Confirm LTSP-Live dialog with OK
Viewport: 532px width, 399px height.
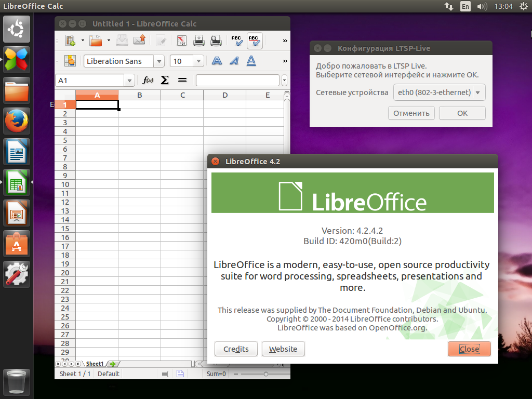[x=462, y=113]
